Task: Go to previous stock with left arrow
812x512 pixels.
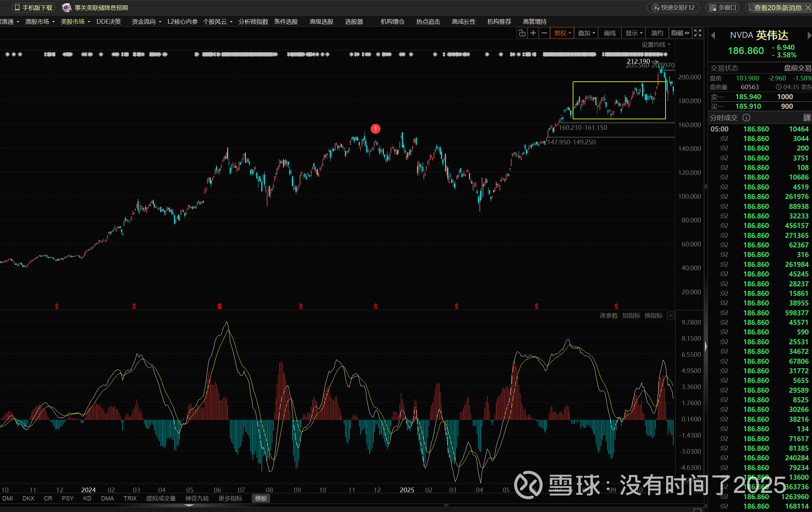Action: [713, 36]
